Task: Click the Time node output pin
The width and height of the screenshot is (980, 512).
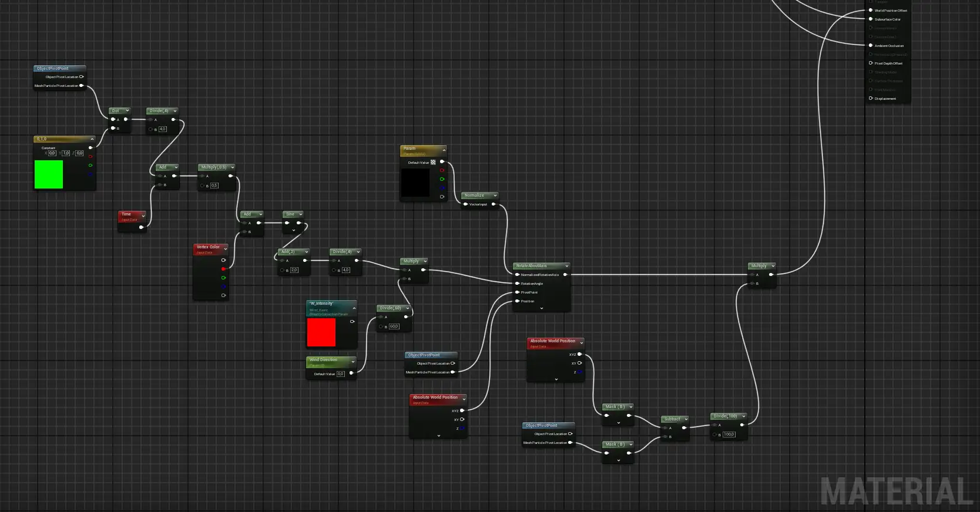Action: click(141, 227)
